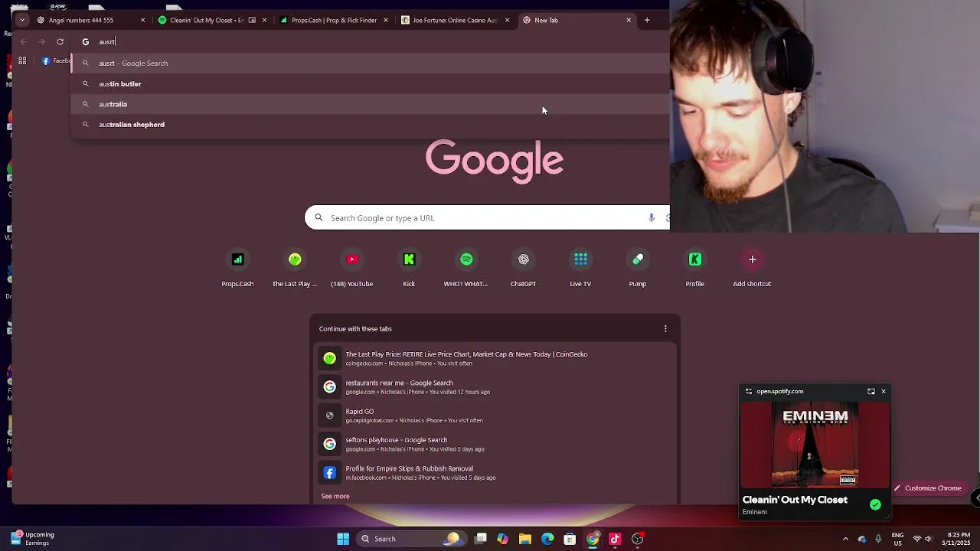Screen dimensions: 980x551
Task: Switch to the Angel numbers 444 555 tab
Action: point(90,20)
